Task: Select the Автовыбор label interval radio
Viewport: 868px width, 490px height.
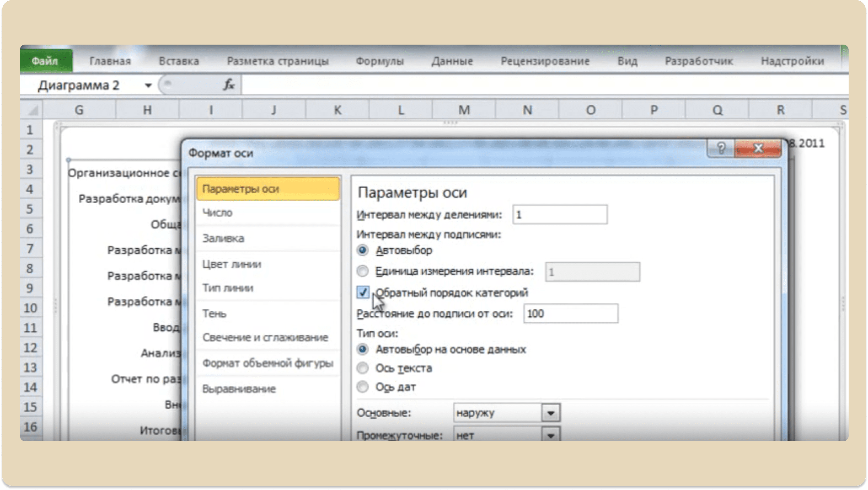Action: click(x=363, y=251)
